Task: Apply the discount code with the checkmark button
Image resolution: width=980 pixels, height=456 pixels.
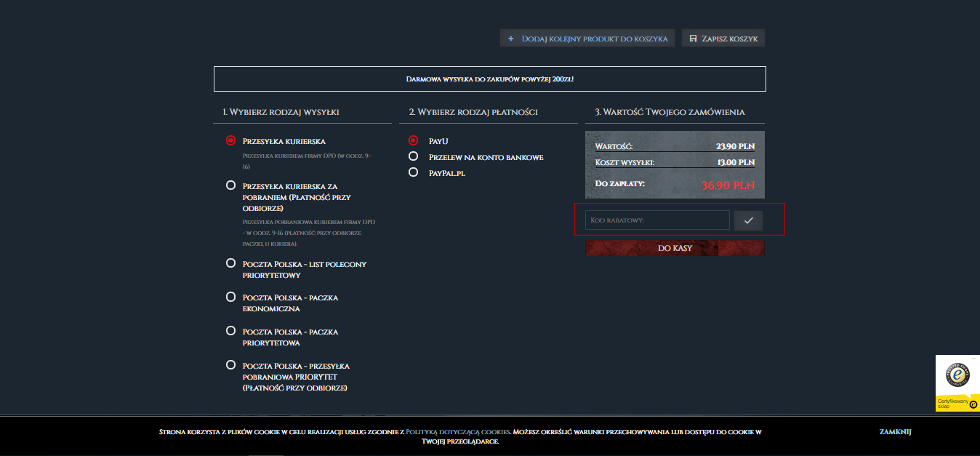Action: pyautogui.click(x=748, y=220)
